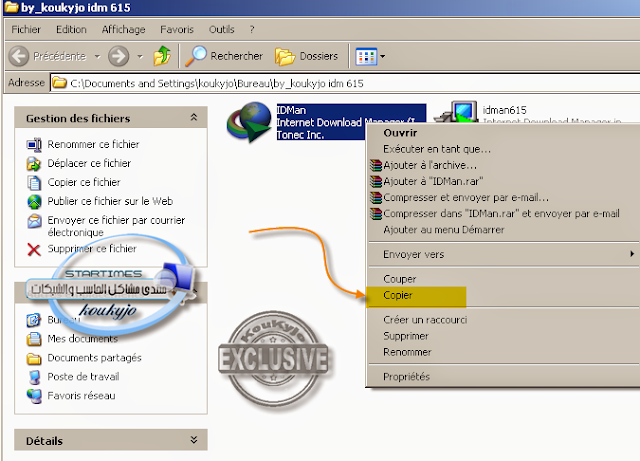This screenshot has width=640, height=461.
Task: Click the Déplacer ce fichier link
Action: click(89, 163)
